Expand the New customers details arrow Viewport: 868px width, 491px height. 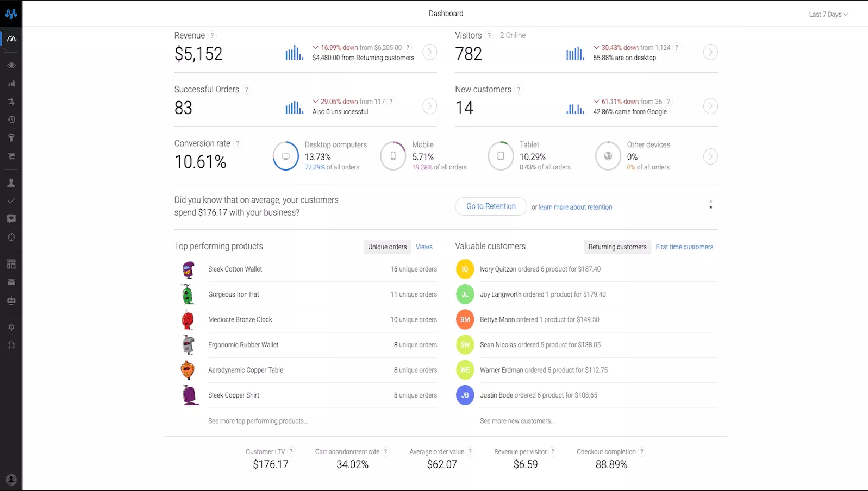710,106
